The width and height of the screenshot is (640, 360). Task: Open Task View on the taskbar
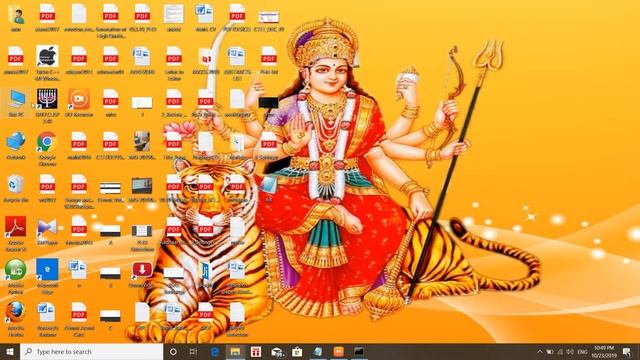[193, 352]
